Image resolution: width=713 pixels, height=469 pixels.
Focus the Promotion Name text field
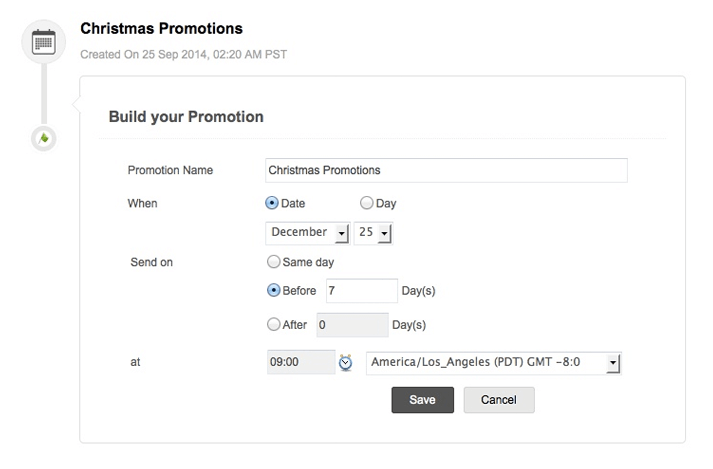pyautogui.click(x=446, y=170)
